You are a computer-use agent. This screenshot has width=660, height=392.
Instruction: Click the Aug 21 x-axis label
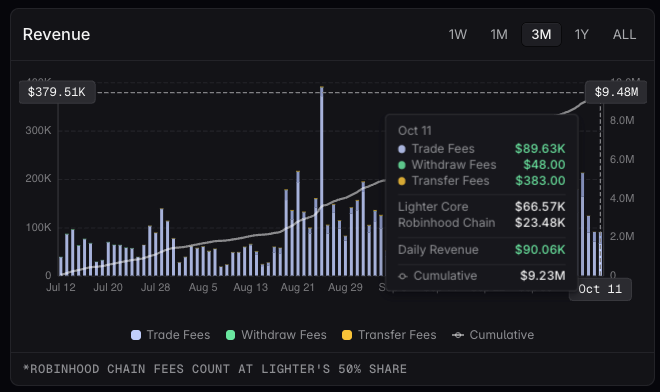point(297,288)
